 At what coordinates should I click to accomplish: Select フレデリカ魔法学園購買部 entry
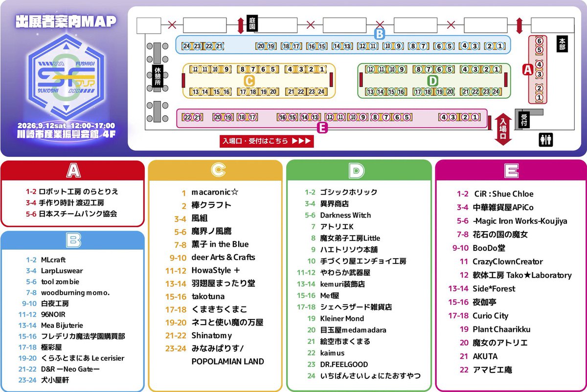coord(83,336)
